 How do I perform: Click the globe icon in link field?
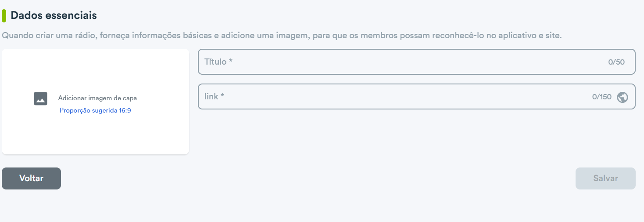[622, 97]
